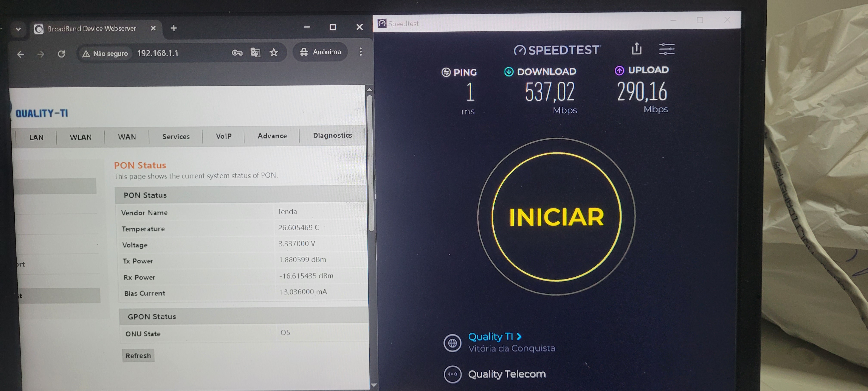
Task: Switch to the Diagnostics tab
Action: pyautogui.click(x=332, y=135)
